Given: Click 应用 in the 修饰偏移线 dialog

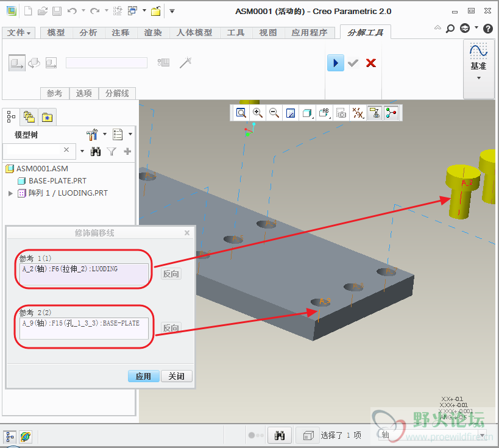Looking at the screenshot, I should (144, 376).
